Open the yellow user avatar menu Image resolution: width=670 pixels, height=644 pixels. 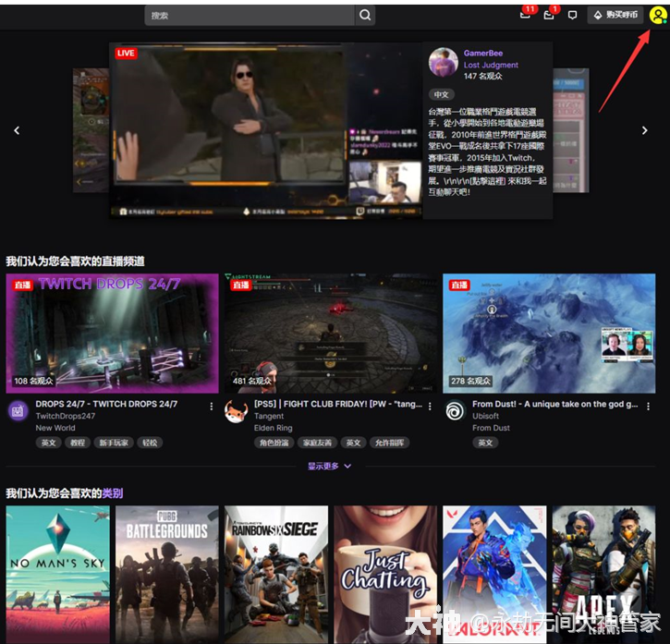coord(658,16)
